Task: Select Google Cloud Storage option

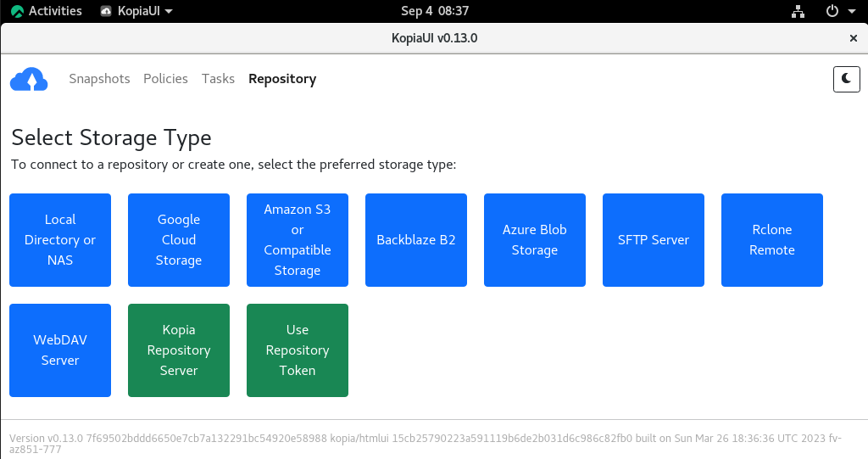Action: click(x=179, y=240)
